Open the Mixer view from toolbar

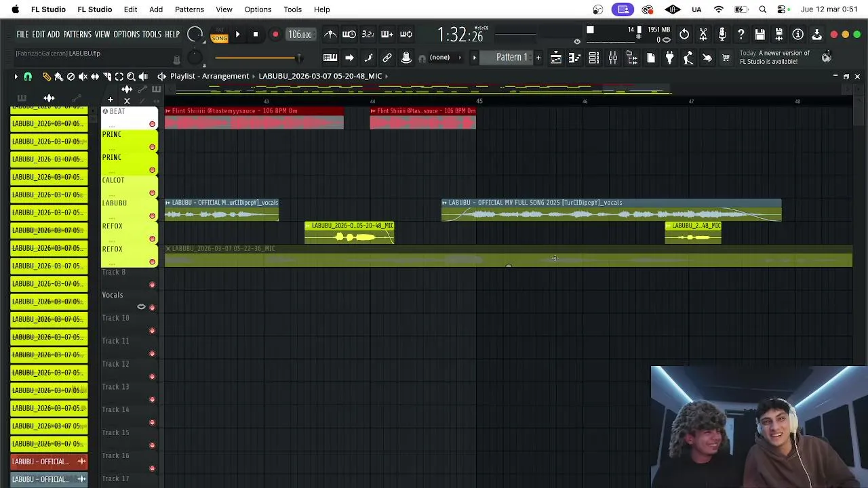[x=612, y=58]
